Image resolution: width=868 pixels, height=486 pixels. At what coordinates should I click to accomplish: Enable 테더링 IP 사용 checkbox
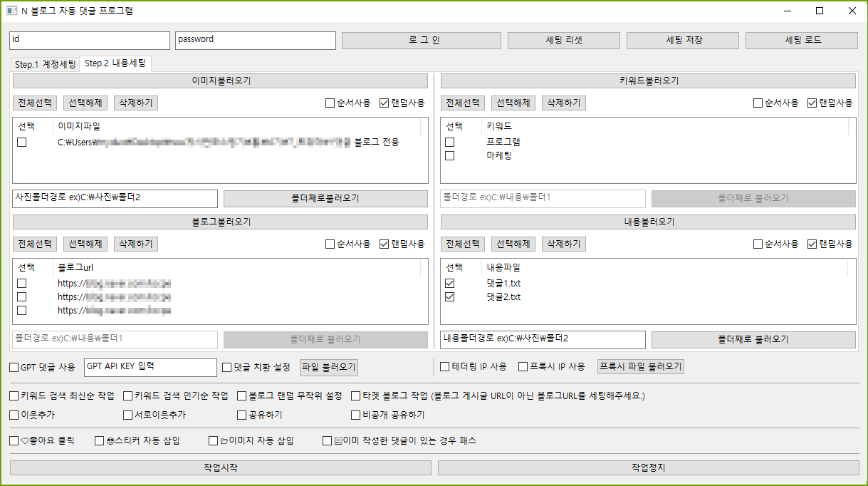tap(445, 367)
